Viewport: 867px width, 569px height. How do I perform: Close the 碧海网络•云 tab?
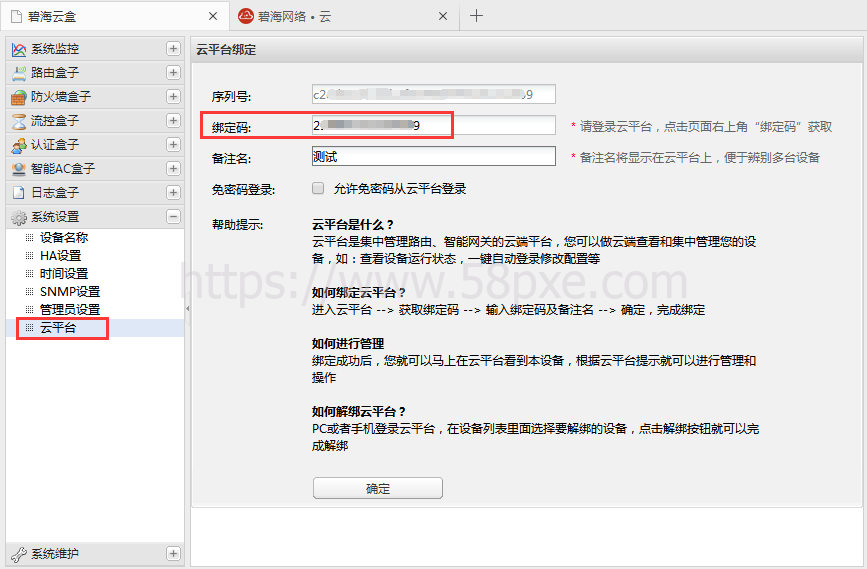[x=443, y=17]
